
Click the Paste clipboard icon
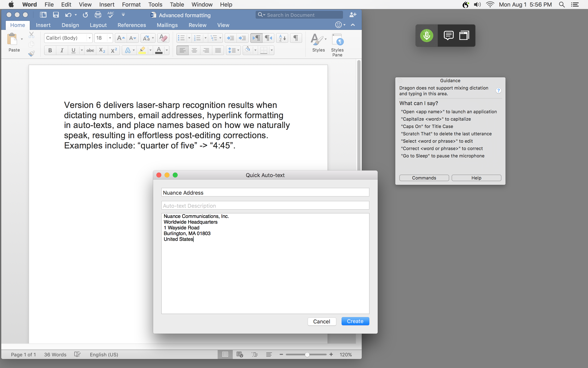[x=12, y=39]
